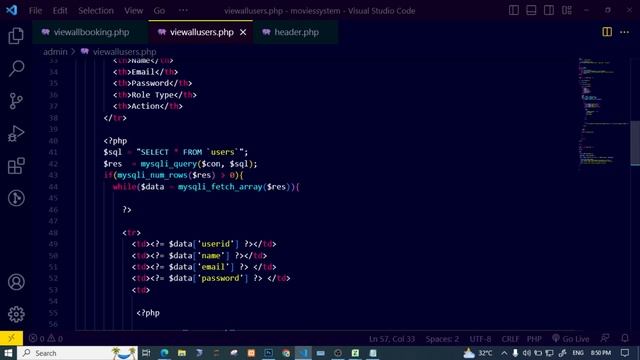Toggle the secondary side bar layout icon

click(549, 10)
